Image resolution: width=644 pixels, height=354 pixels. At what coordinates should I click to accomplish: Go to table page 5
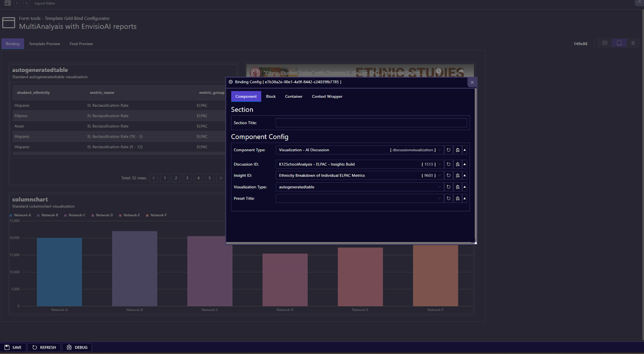pos(210,178)
